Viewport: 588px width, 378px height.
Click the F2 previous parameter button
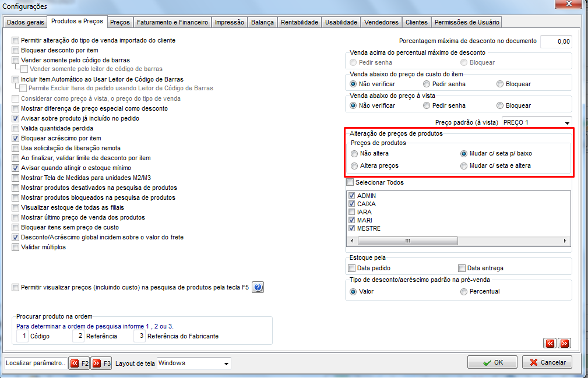tap(79, 363)
